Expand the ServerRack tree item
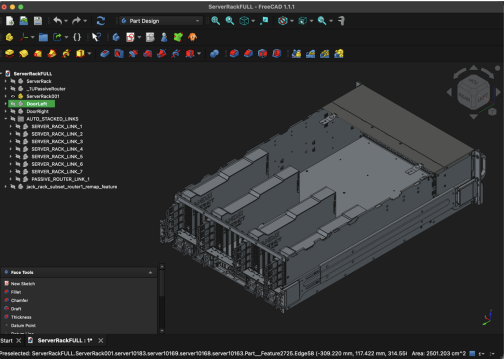The width and height of the screenshot is (504, 360). (x=6, y=81)
